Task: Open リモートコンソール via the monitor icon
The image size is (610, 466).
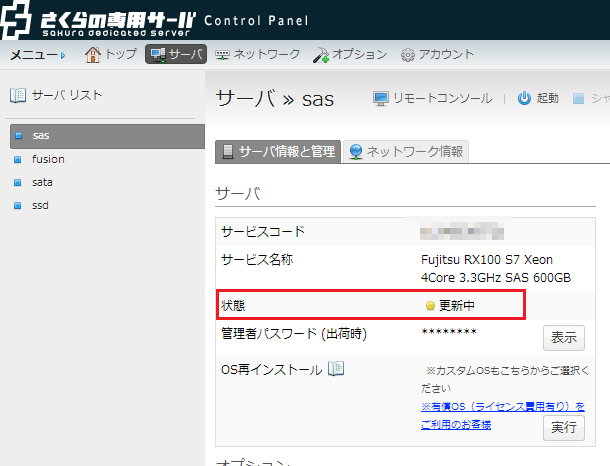Action: (381, 98)
